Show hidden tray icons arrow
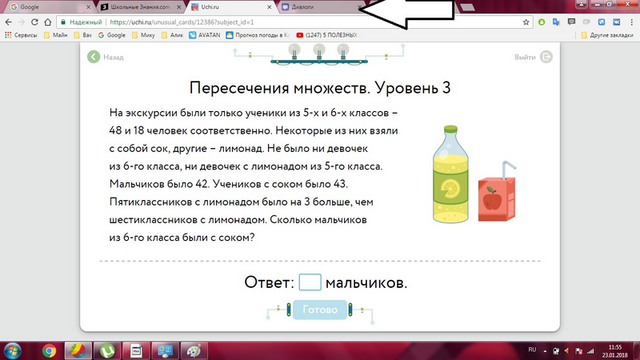The image size is (640, 360). pos(545,351)
